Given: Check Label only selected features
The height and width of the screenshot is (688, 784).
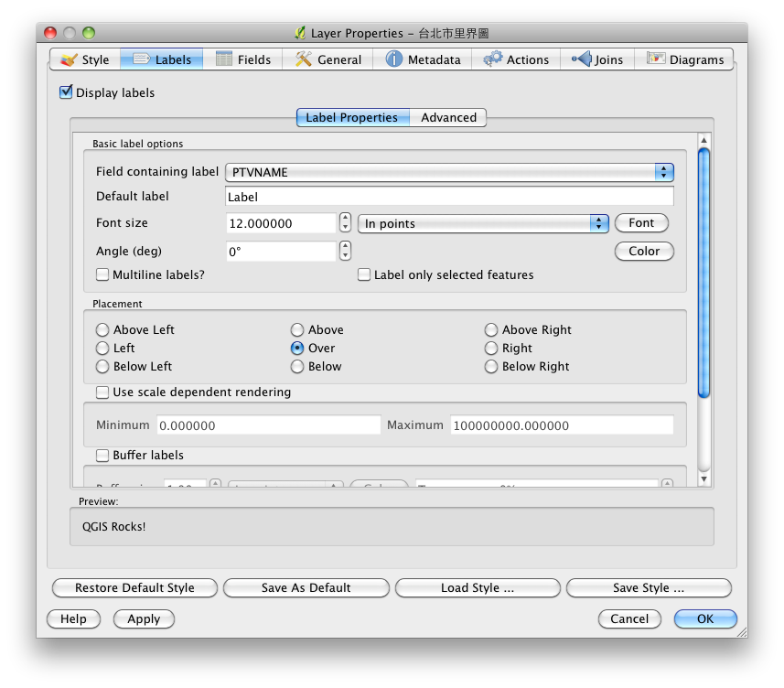Looking at the screenshot, I should pyautogui.click(x=364, y=274).
